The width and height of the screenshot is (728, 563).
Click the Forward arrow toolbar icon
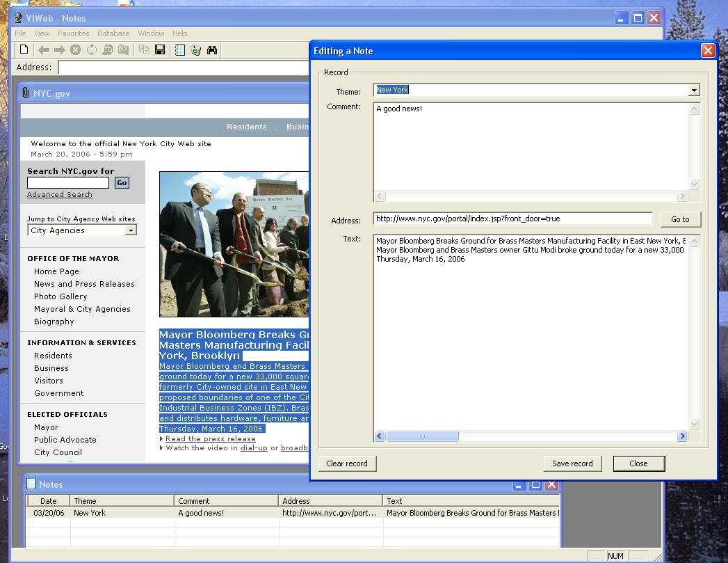(x=59, y=50)
